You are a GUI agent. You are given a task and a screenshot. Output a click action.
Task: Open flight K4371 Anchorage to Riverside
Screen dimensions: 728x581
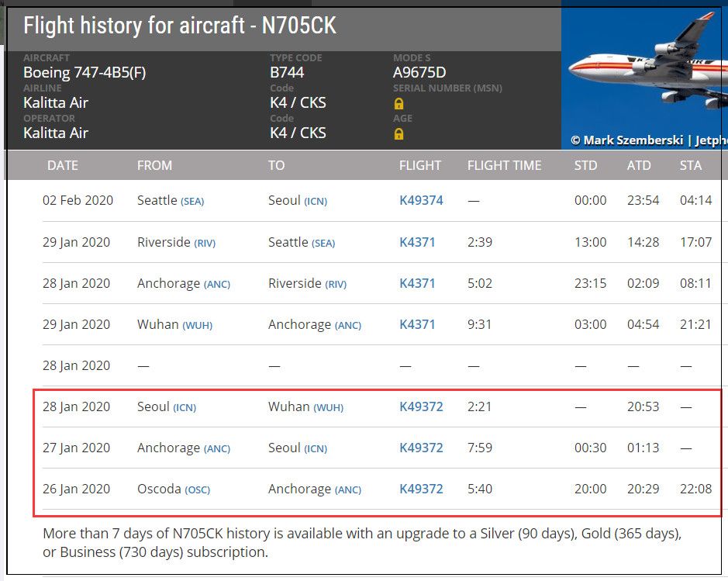[x=417, y=283]
